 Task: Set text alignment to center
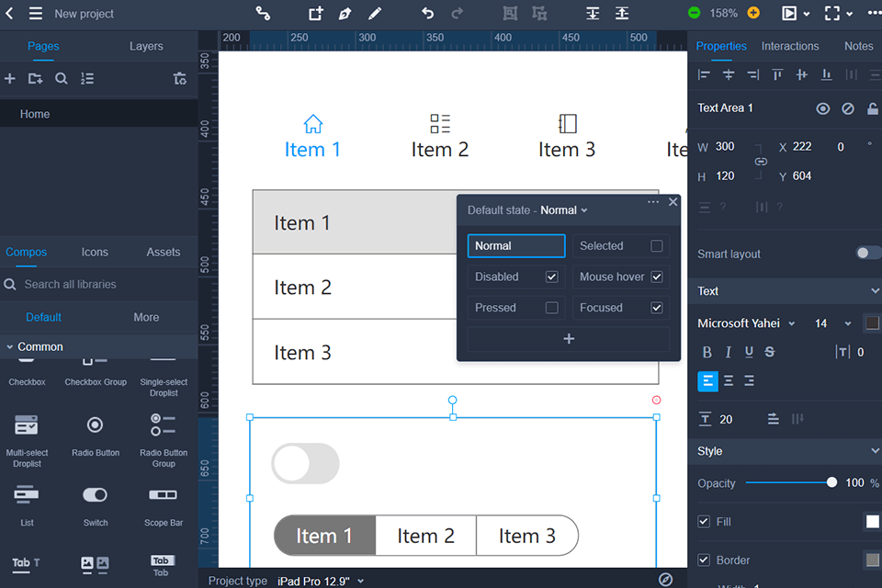coord(729,381)
